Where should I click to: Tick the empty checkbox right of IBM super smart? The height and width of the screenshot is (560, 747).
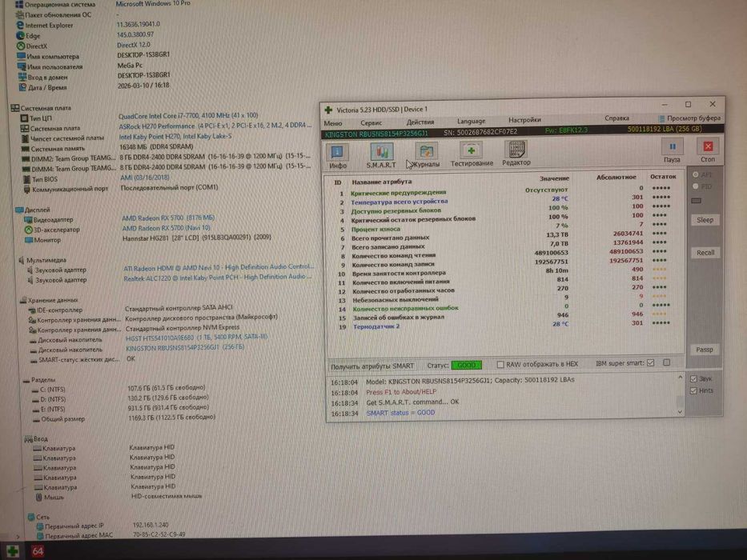point(667,363)
